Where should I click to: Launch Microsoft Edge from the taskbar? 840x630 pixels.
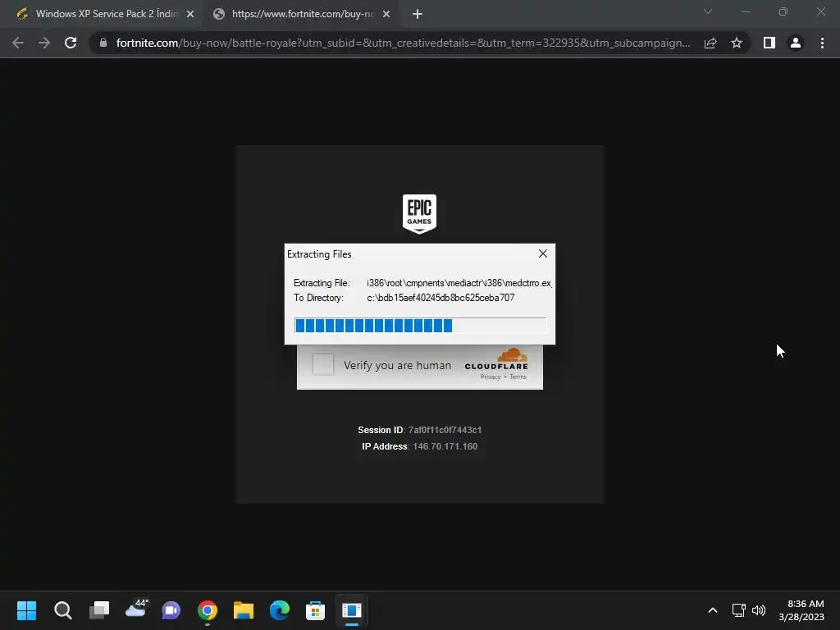(x=279, y=610)
